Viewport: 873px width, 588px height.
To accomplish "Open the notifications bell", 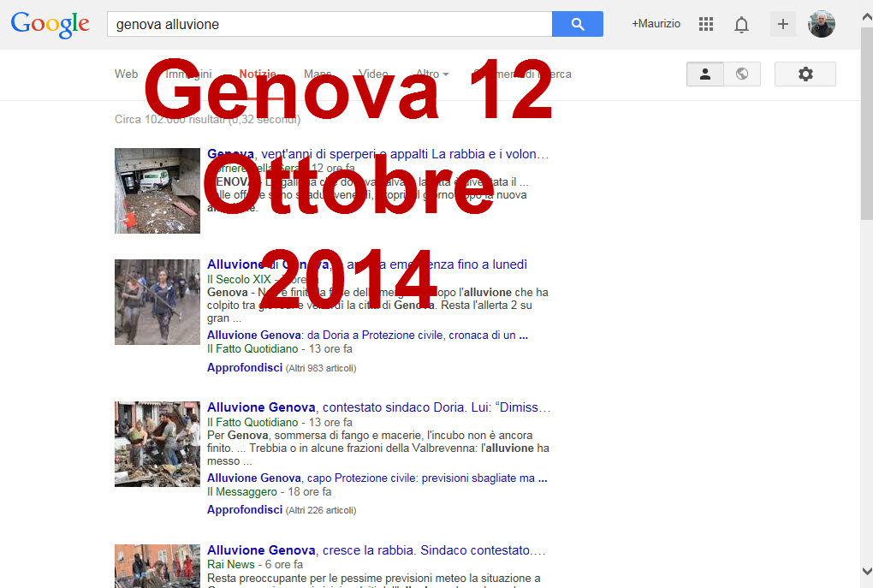I will (x=741, y=25).
